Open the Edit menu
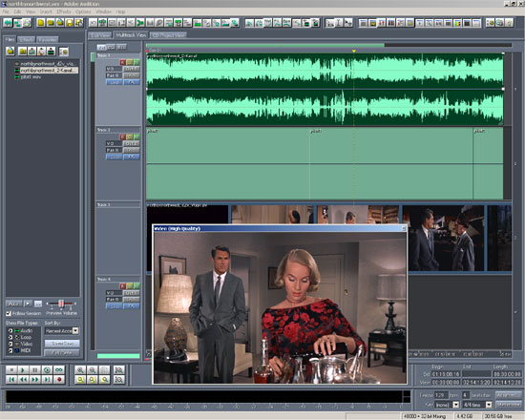This screenshot has width=525, height=420. pyautogui.click(x=17, y=11)
